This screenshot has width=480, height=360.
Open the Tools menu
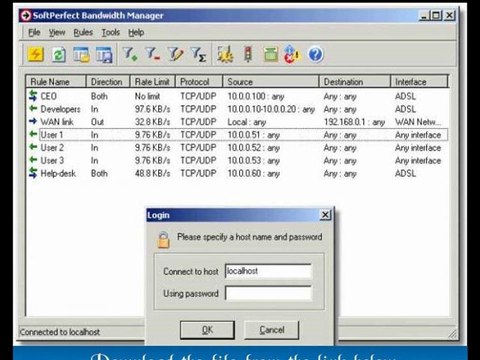(x=111, y=32)
